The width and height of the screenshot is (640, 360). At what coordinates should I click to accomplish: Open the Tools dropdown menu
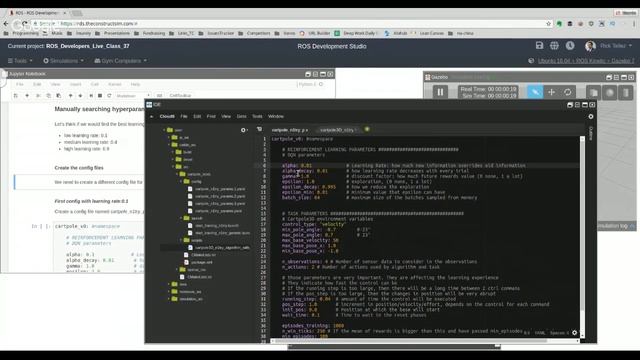20,60
